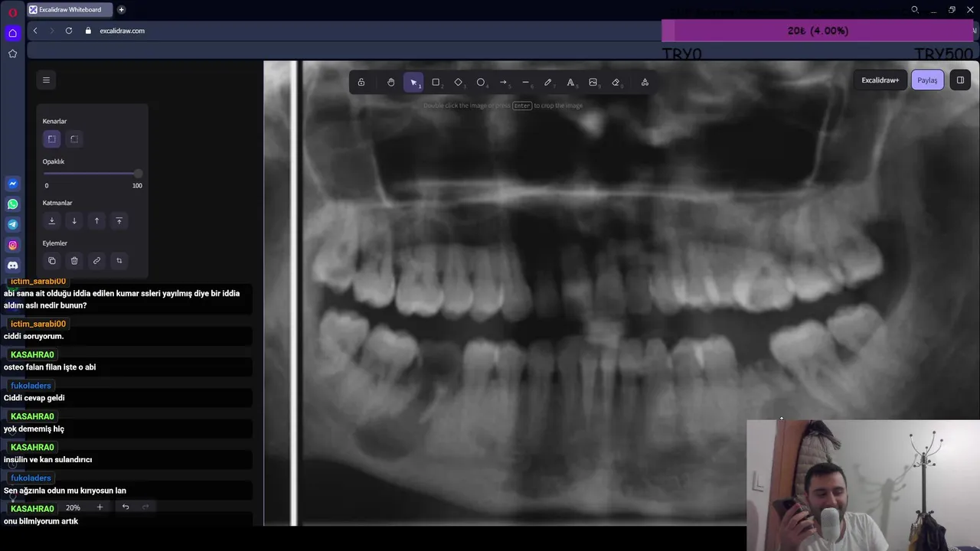
Task: Send layer backward one step
Action: (74, 220)
